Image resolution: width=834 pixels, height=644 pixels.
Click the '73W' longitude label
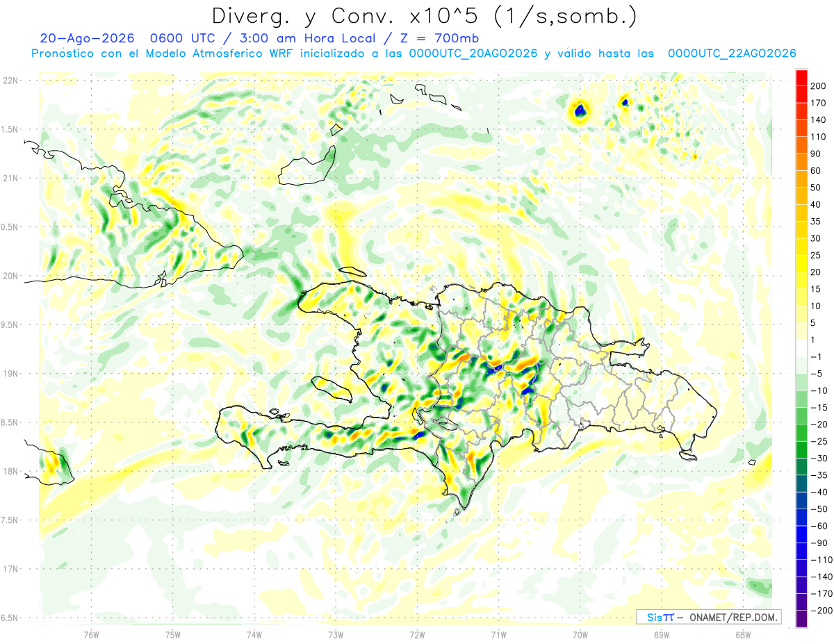(336, 634)
